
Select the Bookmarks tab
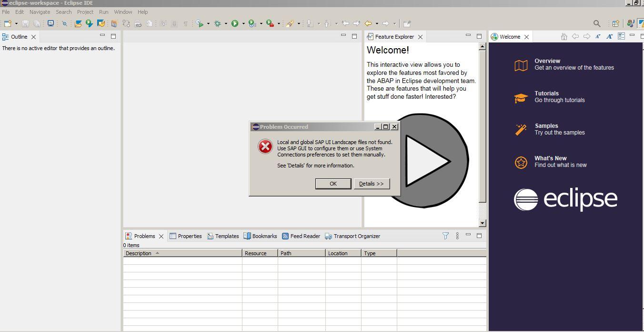(260, 236)
